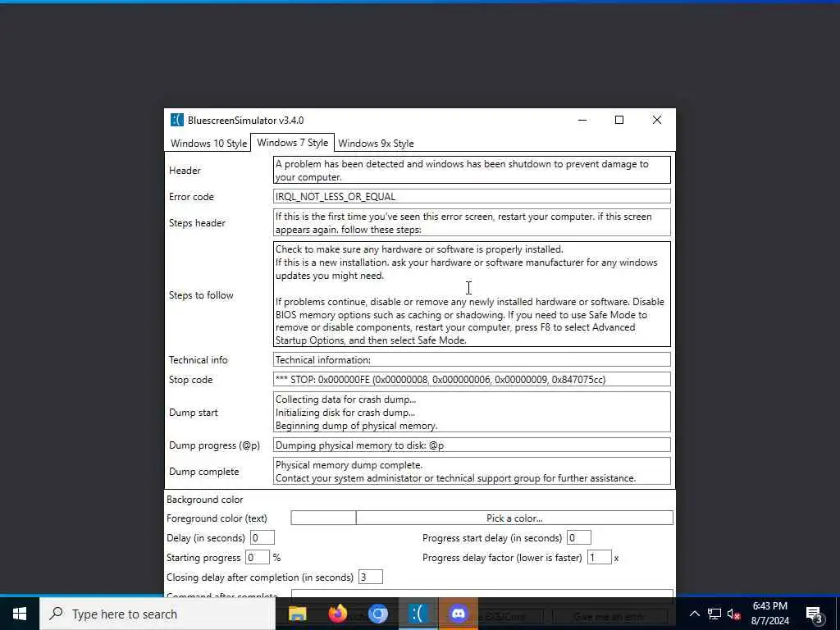
Task: Open the clock showing 6:43 PM
Action: [x=769, y=614]
